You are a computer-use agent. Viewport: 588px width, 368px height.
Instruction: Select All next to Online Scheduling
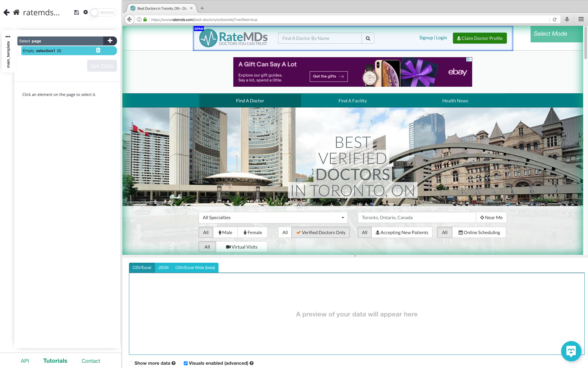pyautogui.click(x=445, y=232)
